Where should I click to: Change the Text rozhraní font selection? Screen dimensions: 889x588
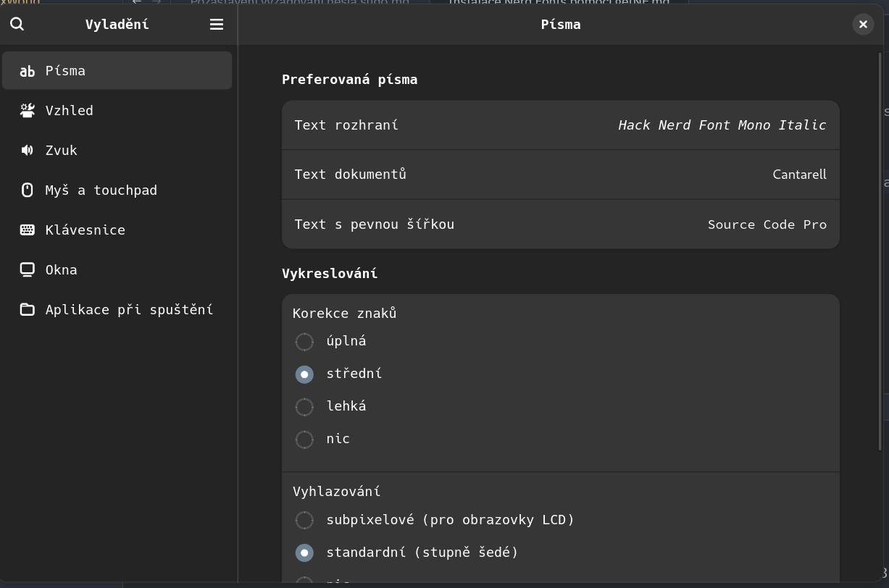point(560,125)
